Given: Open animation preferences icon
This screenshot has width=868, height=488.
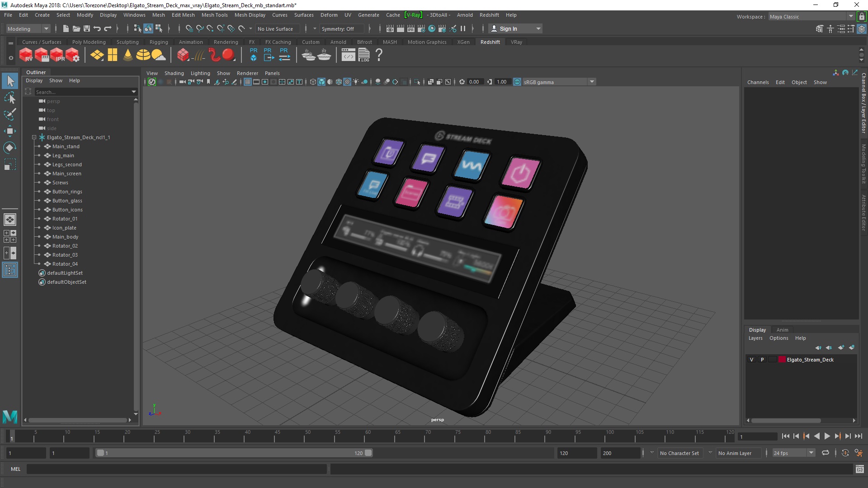Looking at the screenshot, I should pyautogui.click(x=859, y=453).
